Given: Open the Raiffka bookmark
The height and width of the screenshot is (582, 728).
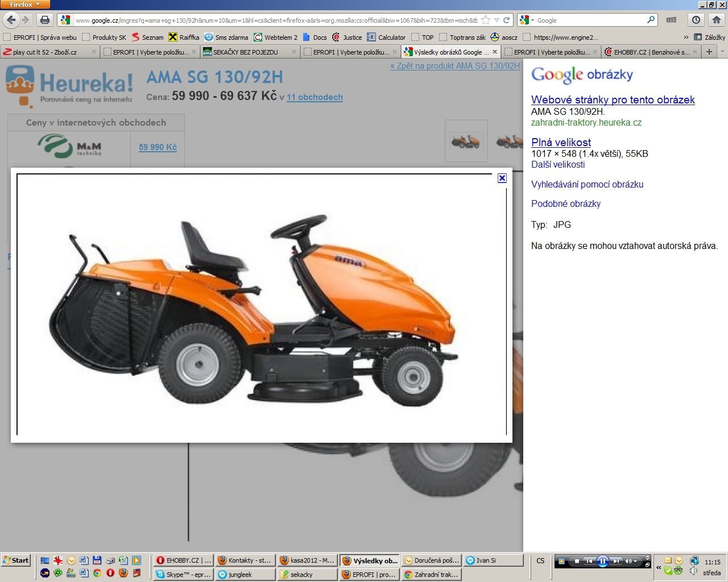Looking at the screenshot, I should 184,37.
